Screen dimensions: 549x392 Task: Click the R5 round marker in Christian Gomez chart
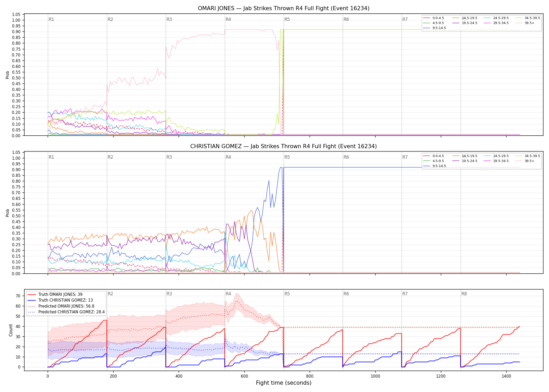[287, 157]
